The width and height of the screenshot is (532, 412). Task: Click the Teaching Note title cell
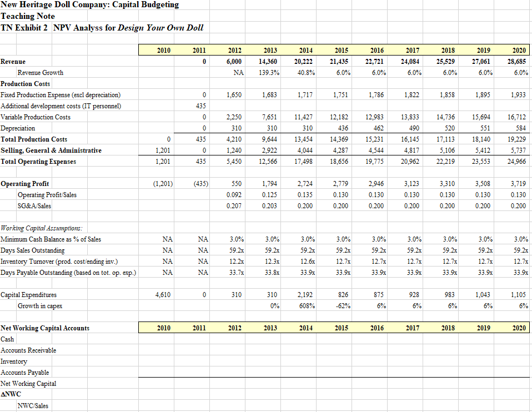(x=25, y=16)
